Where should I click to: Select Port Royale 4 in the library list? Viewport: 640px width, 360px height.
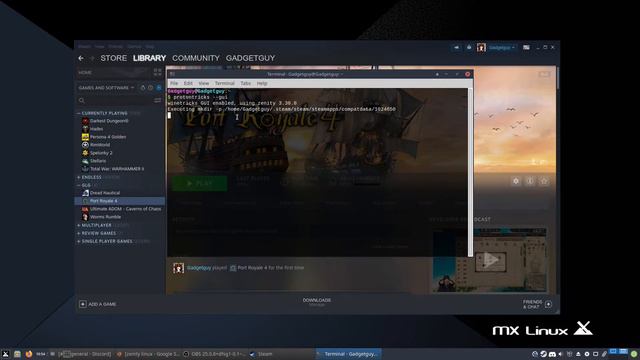pyautogui.click(x=120, y=201)
